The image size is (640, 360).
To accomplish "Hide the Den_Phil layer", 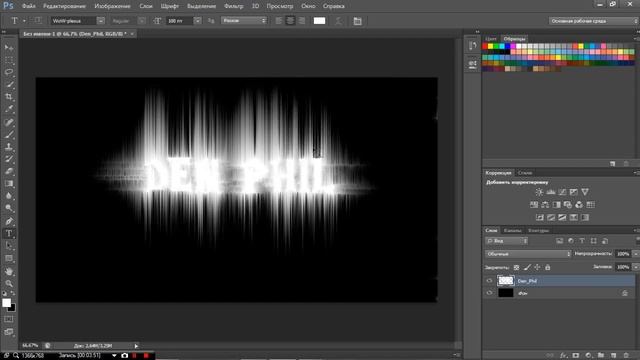I will pyautogui.click(x=489, y=281).
